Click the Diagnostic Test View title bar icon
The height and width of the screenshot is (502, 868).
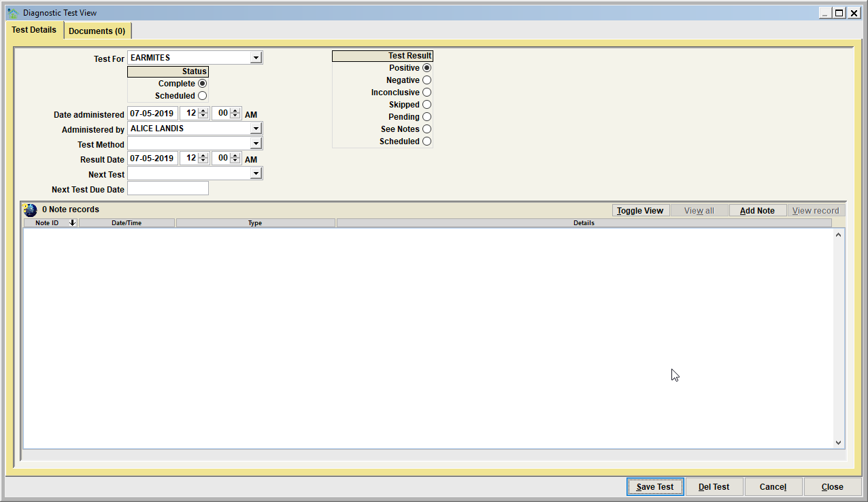[12, 13]
